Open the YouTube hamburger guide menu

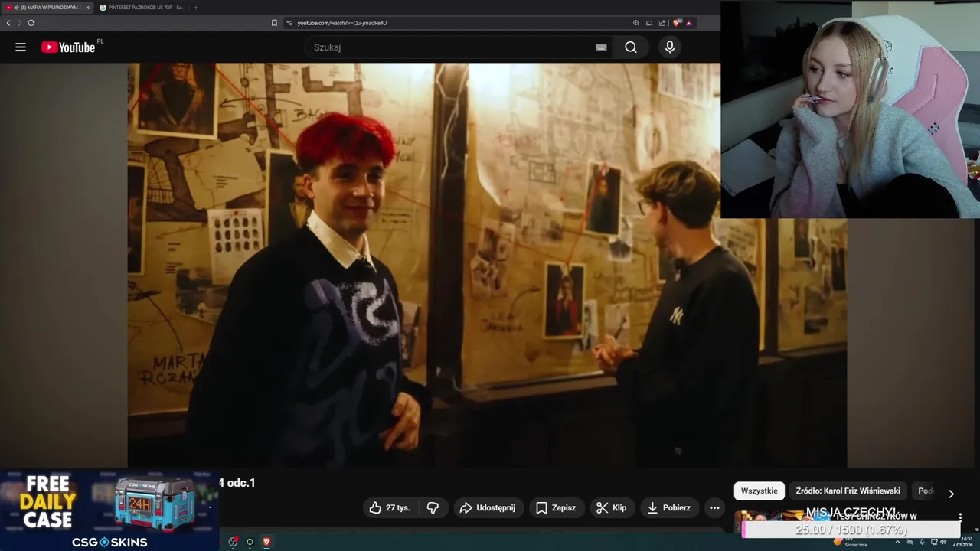21,47
